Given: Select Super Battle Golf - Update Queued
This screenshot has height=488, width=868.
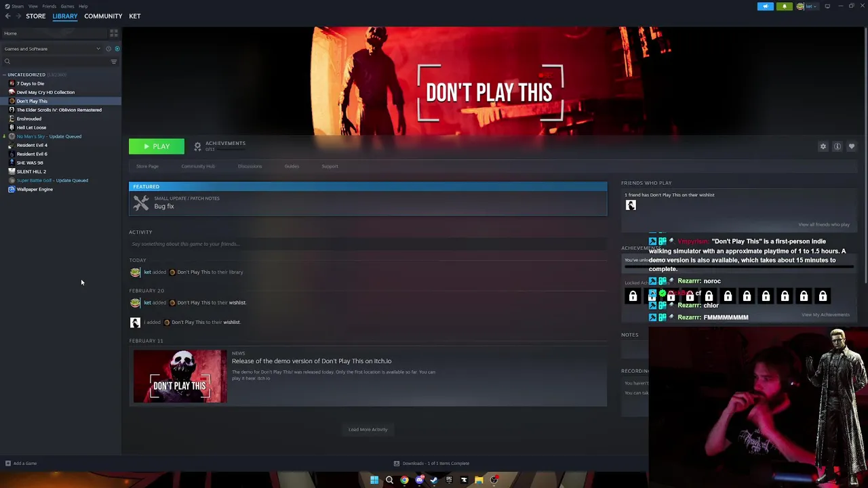Looking at the screenshot, I should (52, 180).
